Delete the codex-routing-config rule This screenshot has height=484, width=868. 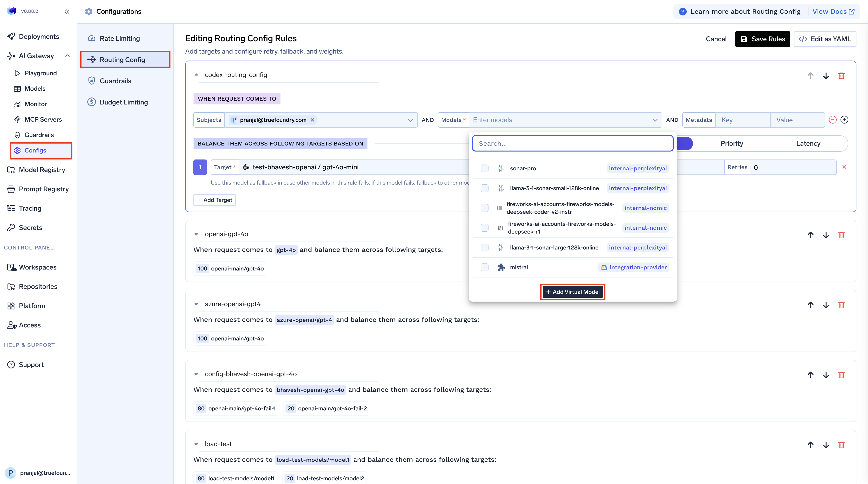coord(841,76)
